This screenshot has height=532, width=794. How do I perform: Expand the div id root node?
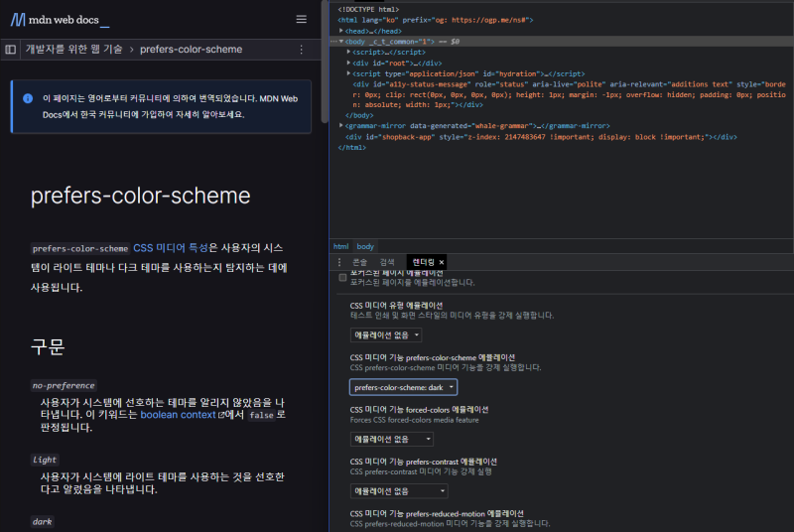click(x=348, y=63)
